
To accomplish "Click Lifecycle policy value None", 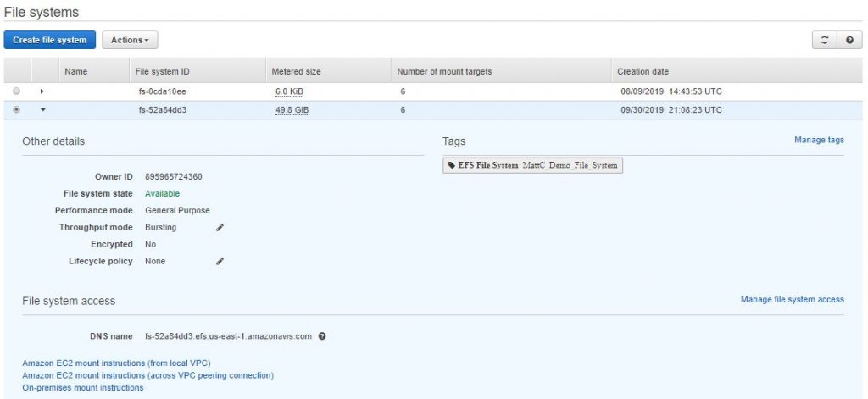I will [x=155, y=261].
